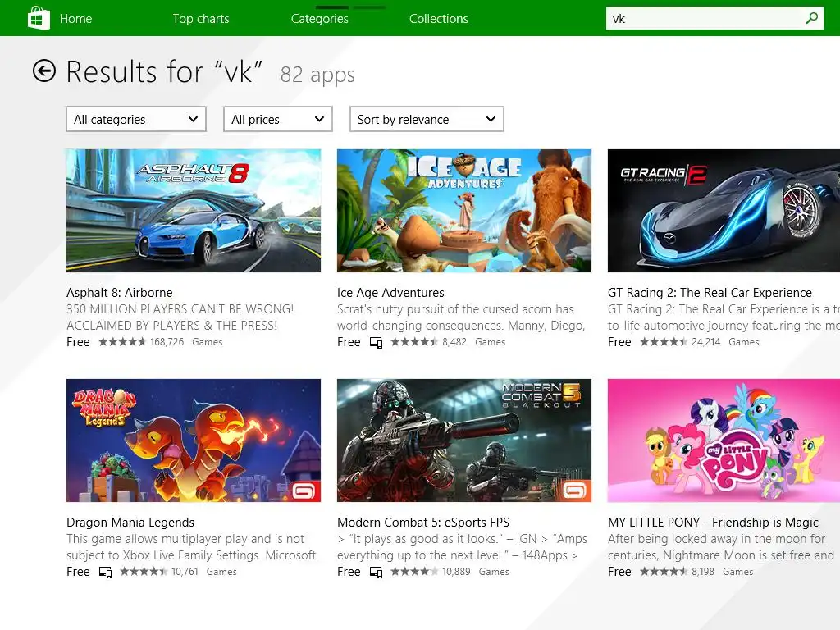This screenshot has width=840, height=630.
Task: Click MY LITTLE PONY - Friendship is Magic title
Action: (x=713, y=523)
